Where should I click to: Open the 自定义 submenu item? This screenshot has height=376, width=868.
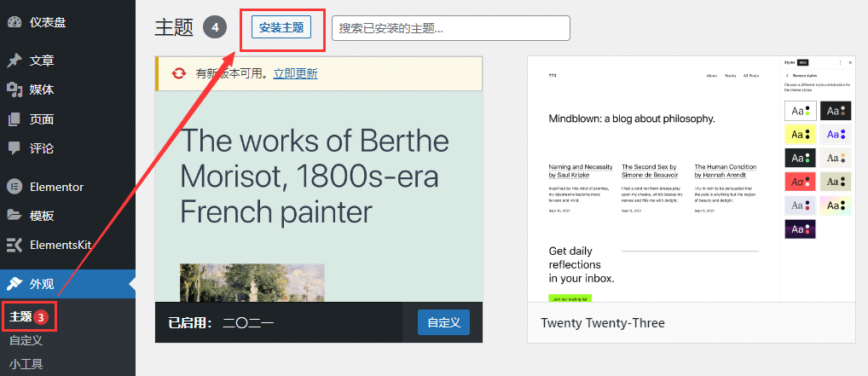pyautogui.click(x=26, y=340)
